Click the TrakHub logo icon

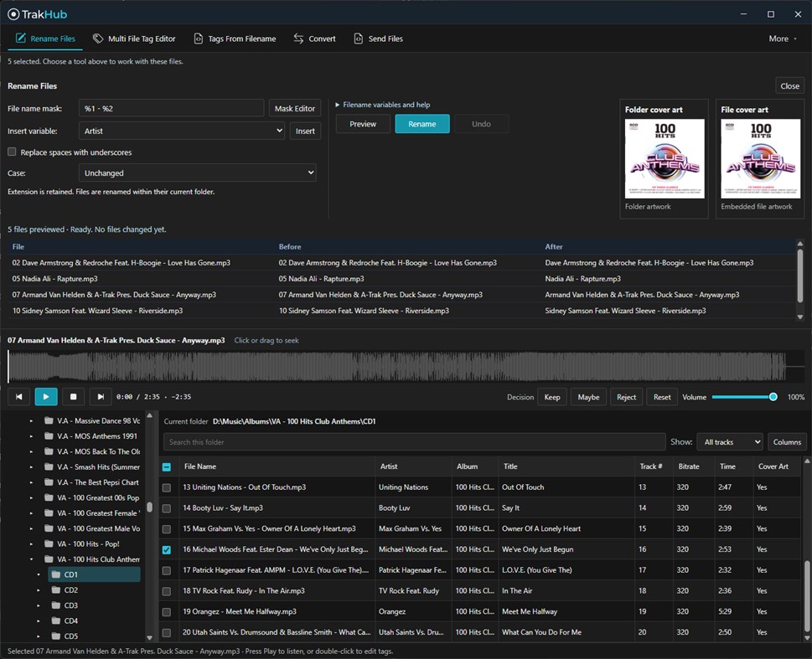click(x=13, y=14)
